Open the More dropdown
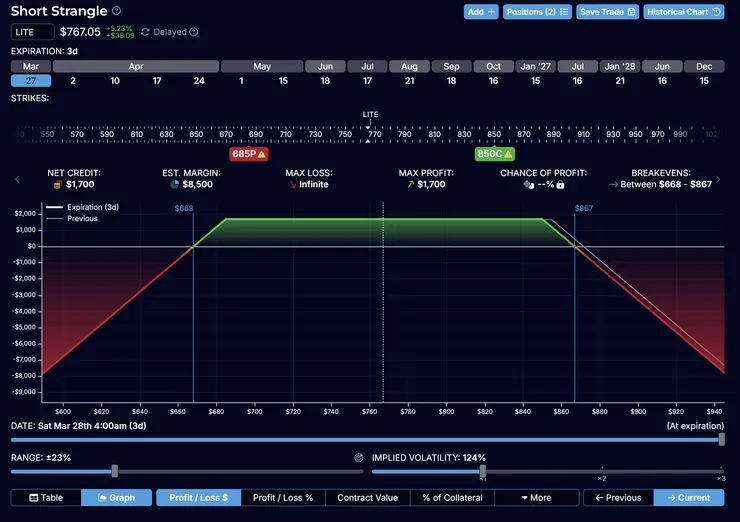The width and height of the screenshot is (740, 522). pos(536,497)
